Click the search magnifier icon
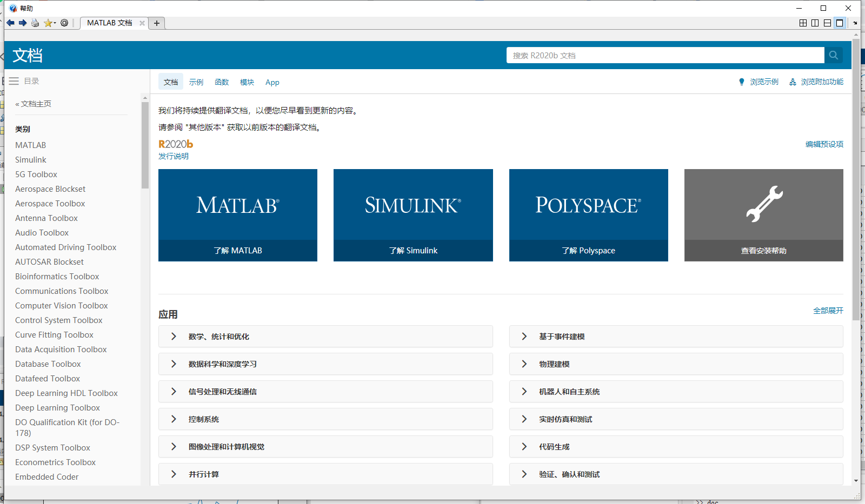The width and height of the screenshot is (865, 504). point(833,55)
